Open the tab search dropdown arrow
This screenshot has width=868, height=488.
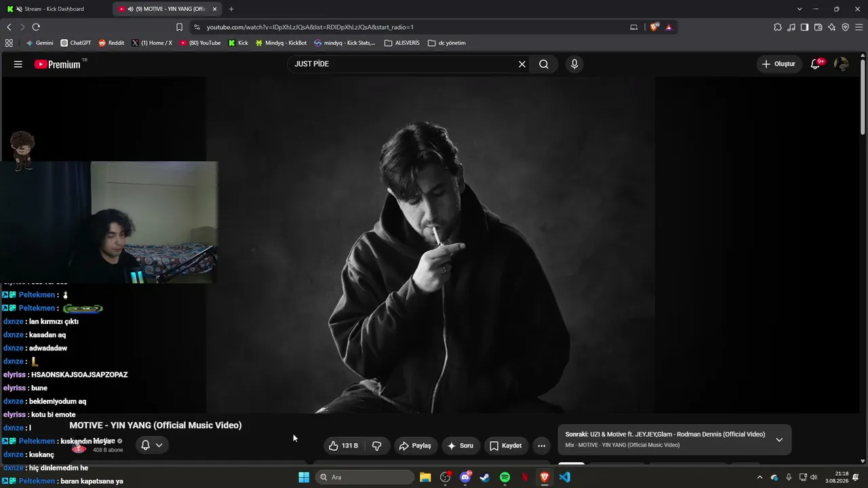800,9
